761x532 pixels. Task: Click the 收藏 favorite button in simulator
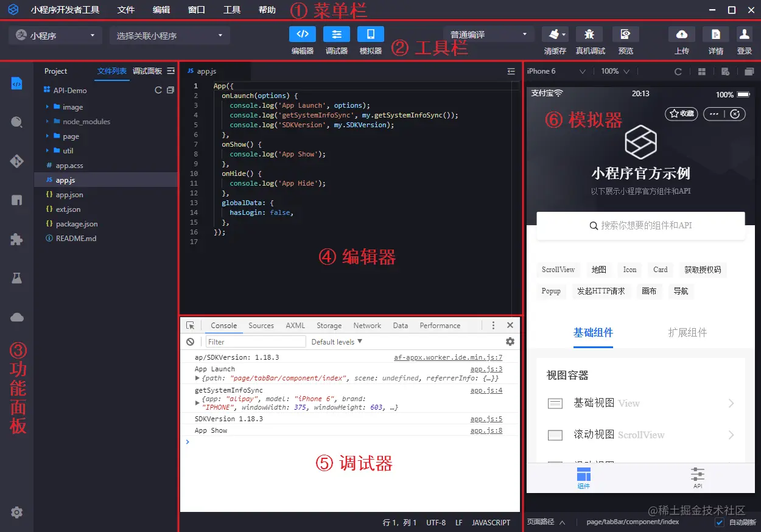tap(681, 113)
